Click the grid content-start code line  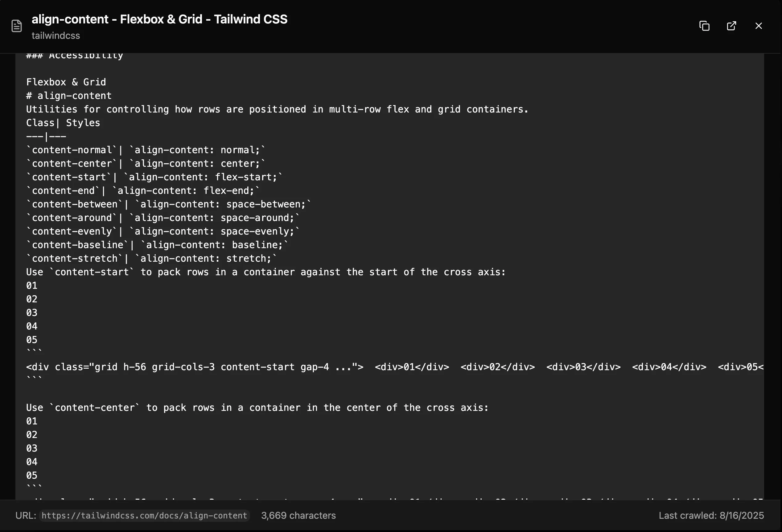pos(394,367)
